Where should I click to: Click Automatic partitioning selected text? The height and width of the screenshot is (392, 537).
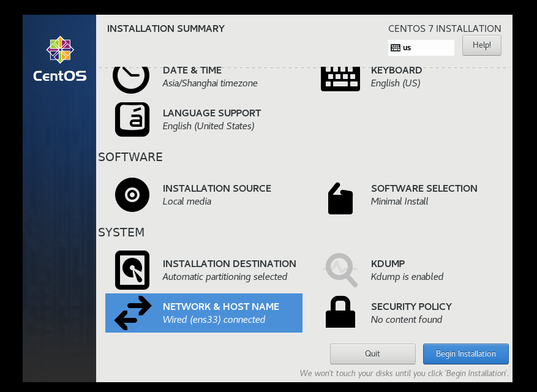click(x=225, y=277)
